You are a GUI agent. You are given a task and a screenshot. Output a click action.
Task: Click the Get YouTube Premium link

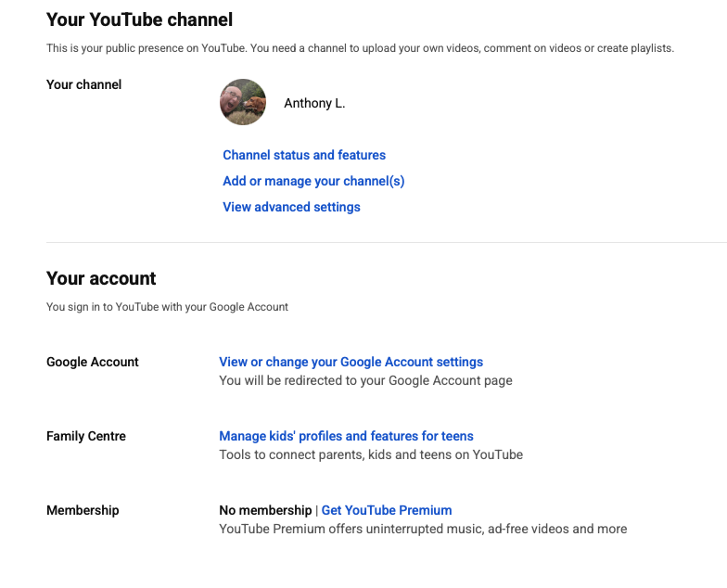pos(387,510)
